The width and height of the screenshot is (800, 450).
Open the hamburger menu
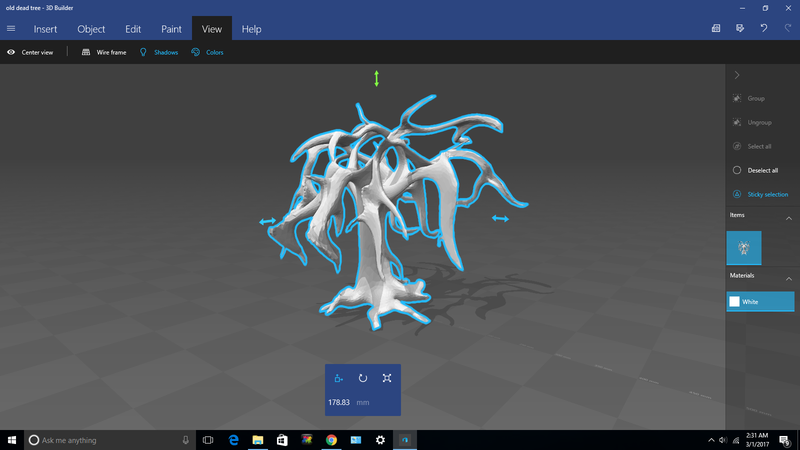(x=11, y=29)
